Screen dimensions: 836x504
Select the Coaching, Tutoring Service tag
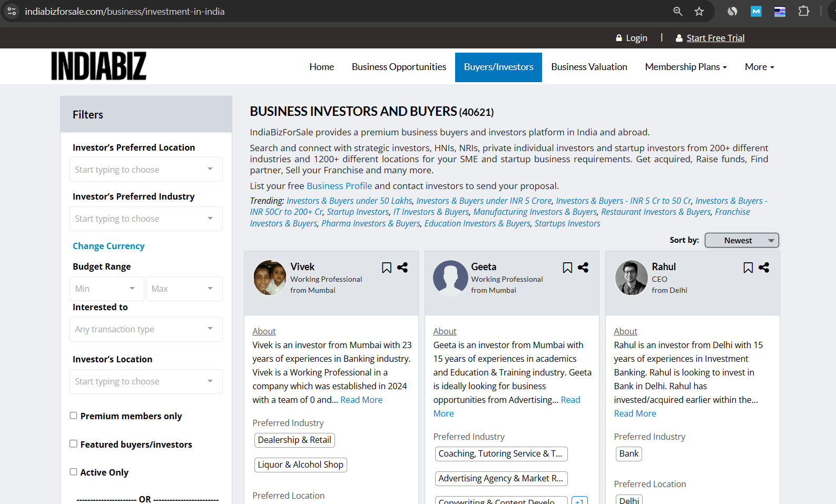click(500, 453)
